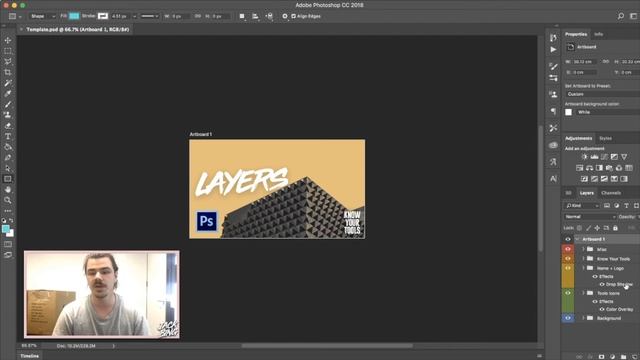Open the Paragraph panel icon

coord(553,111)
